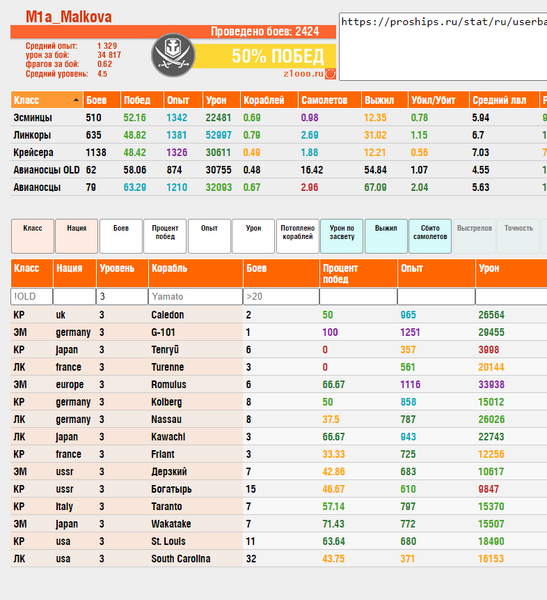Toggle the Нация column button
Image resolution: width=547 pixels, height=600 pixels.
point(77,236)
